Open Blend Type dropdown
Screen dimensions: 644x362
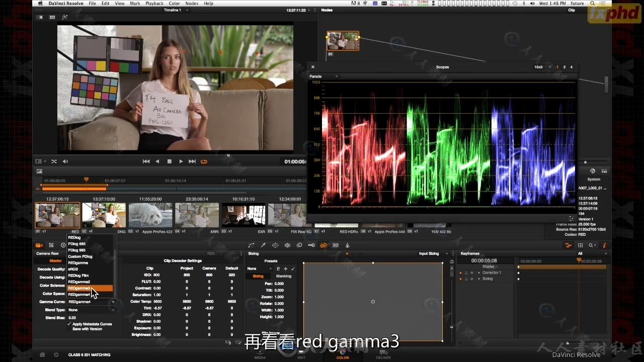[92, 310]
